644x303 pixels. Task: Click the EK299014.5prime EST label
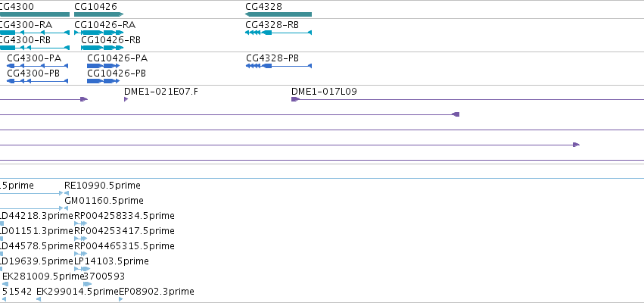78,292
